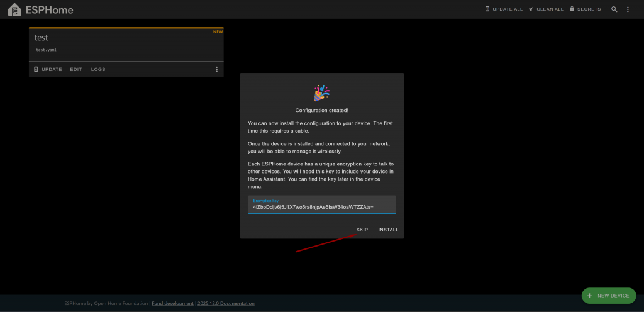The width and height of the screenshot is (644, 312).
Task: Open the Fund development link
Action: (172, 303)
